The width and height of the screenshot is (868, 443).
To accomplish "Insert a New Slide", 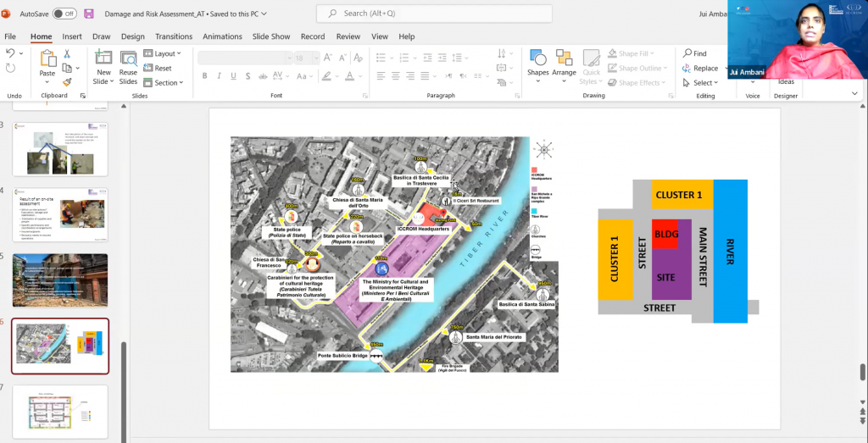I will (103, 67).
